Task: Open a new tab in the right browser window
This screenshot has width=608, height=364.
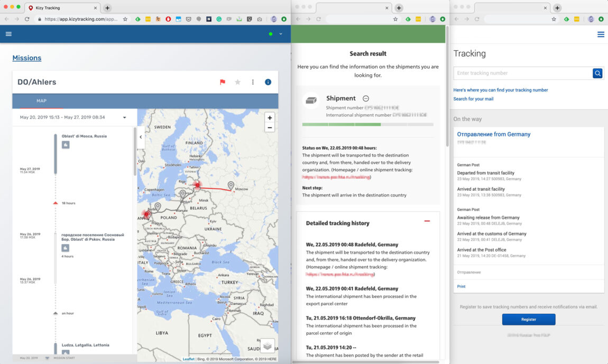Action: pyautogui.click(x=557, y=8)
